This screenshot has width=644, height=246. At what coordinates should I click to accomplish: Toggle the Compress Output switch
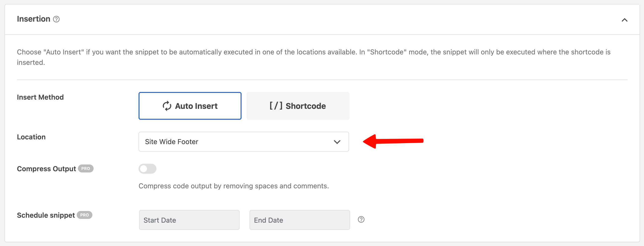(147, 169)
